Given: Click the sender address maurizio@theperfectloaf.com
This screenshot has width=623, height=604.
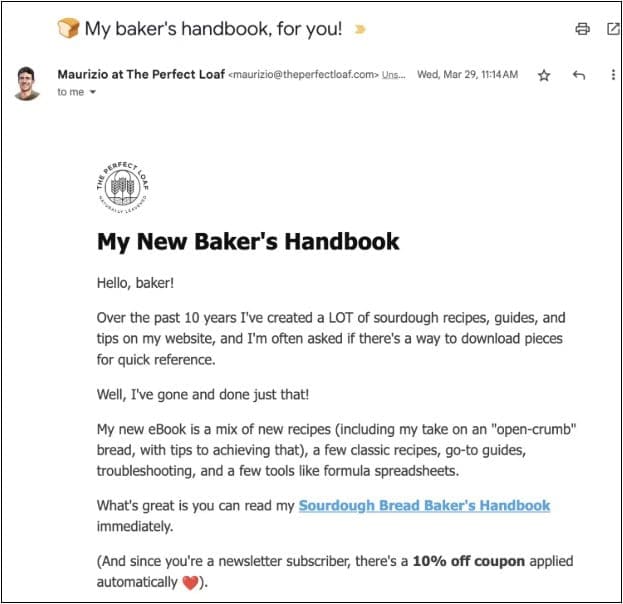Looking at the screenshot, I should tap(304, 75).
